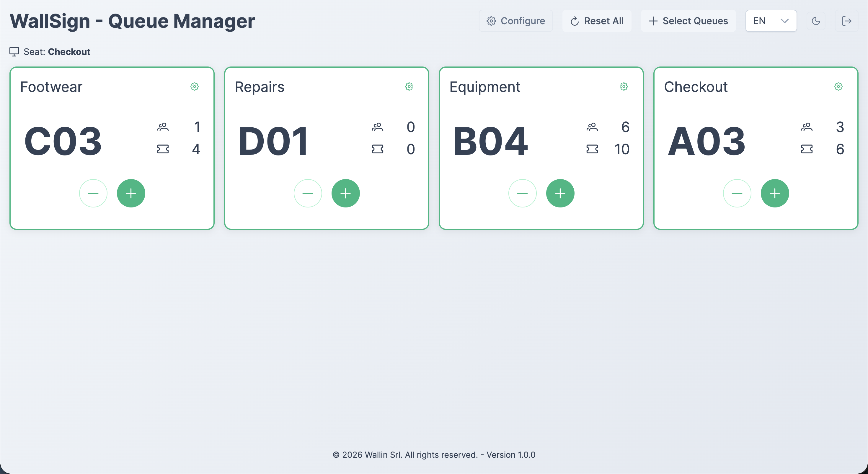Click the people waiting icon in Equipment

point(592,127)
